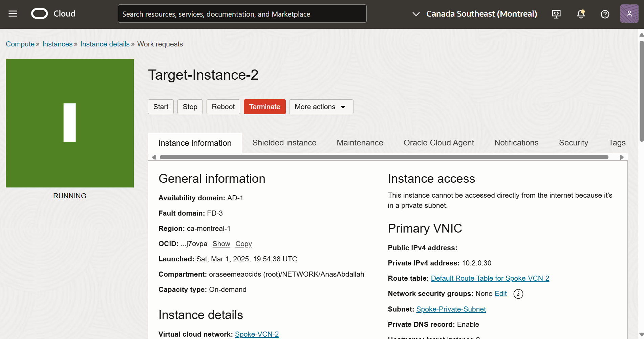
Task: Go to the Instance details breadcrumb
Action: click(x=105, y=44)
